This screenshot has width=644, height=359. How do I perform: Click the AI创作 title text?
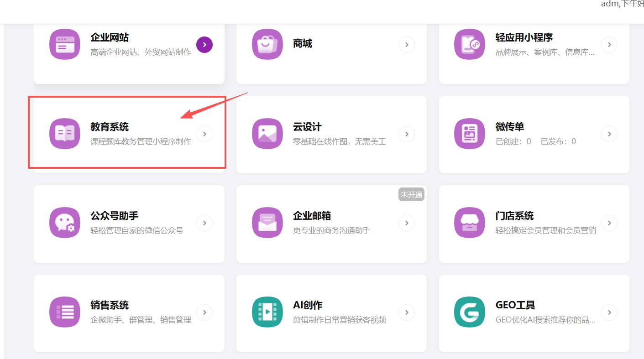[x=308, y=305]
